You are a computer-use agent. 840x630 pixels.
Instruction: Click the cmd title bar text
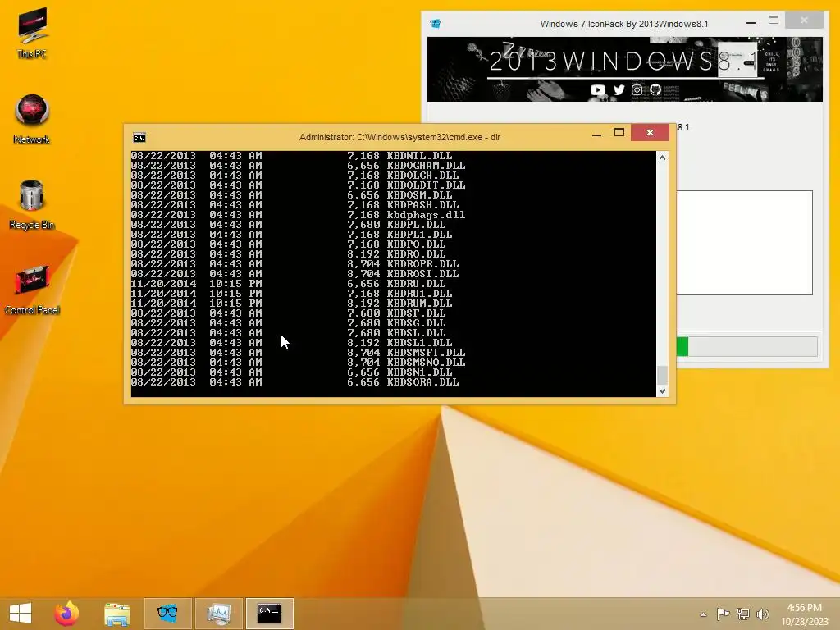point(399,137)
